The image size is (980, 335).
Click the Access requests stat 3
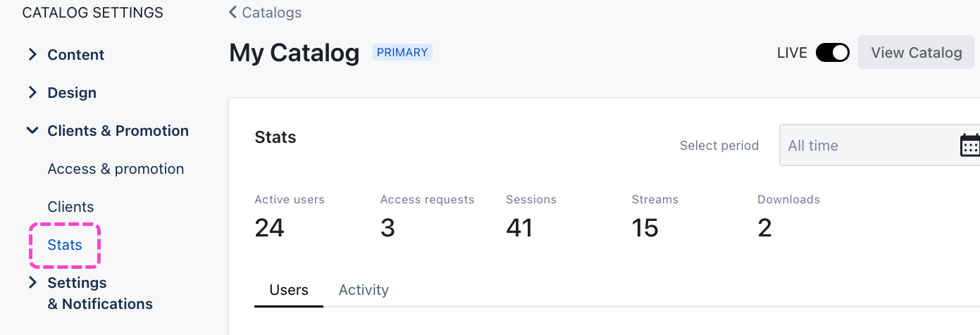(387, 228)
